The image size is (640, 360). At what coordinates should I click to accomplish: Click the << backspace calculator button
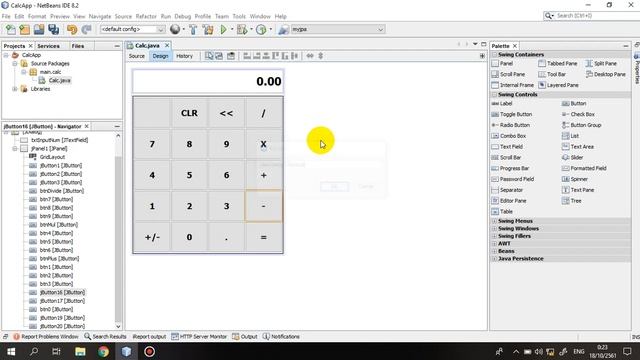[x=227, y=113]
